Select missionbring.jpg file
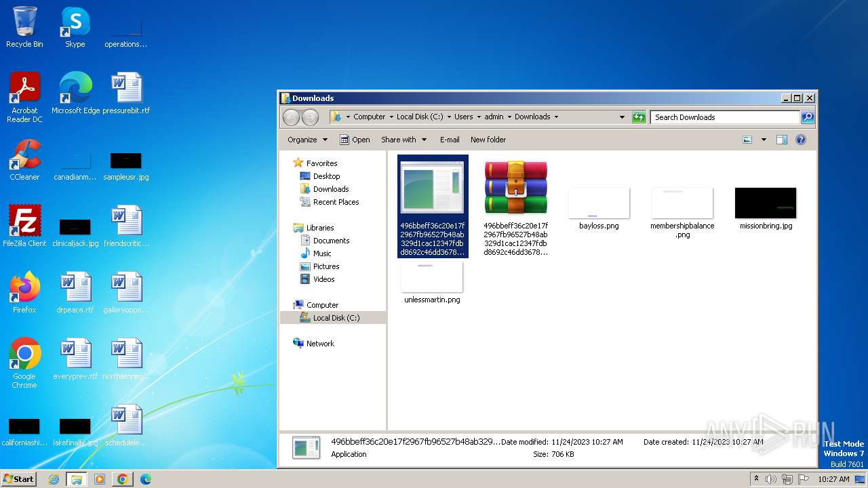868x488 pixels. [x=766, y=209]
